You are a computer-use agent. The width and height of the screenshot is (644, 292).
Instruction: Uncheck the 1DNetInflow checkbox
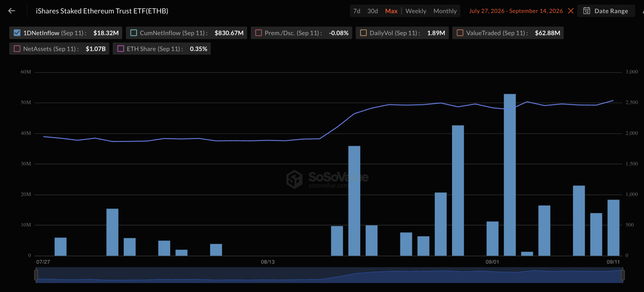click(x=17, y=33)
